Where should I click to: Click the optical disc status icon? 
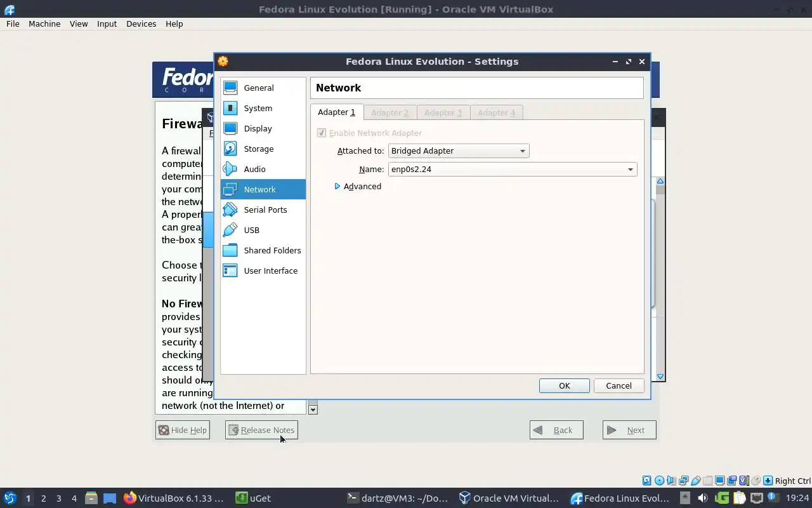(x=659, y=481)
